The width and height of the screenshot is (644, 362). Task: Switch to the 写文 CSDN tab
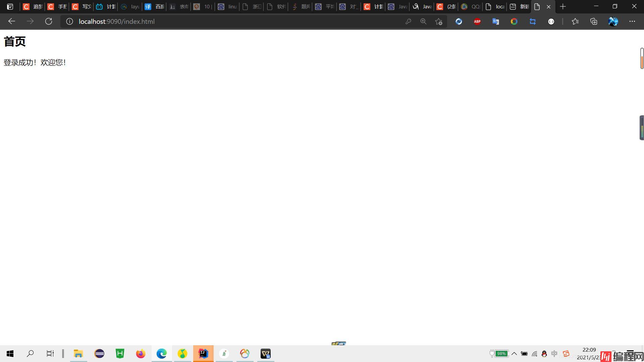click(x=82, y=7)
